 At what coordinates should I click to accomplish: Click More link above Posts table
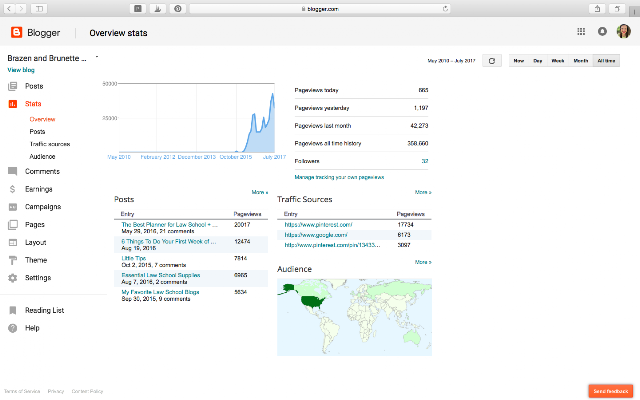[260, 192]
